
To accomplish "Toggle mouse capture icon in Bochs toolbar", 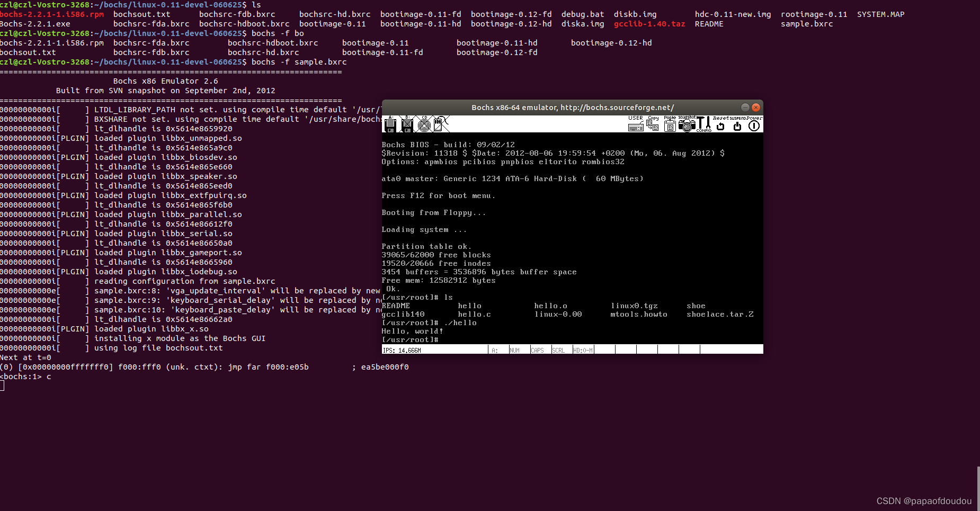I will [441, 124].
